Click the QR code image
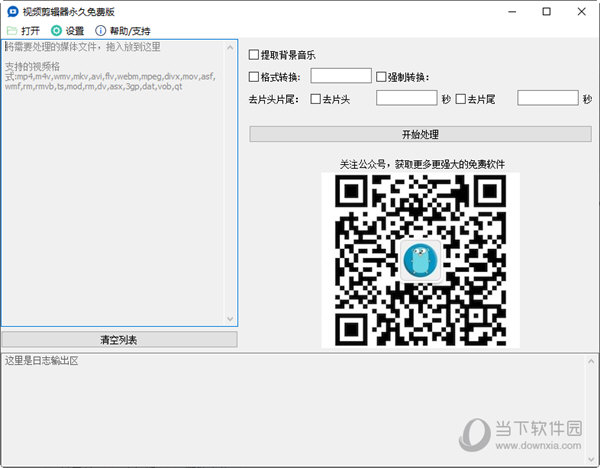The height and width of the screenshot is (468, 600). pyautogui.click(x=421, y=260)
